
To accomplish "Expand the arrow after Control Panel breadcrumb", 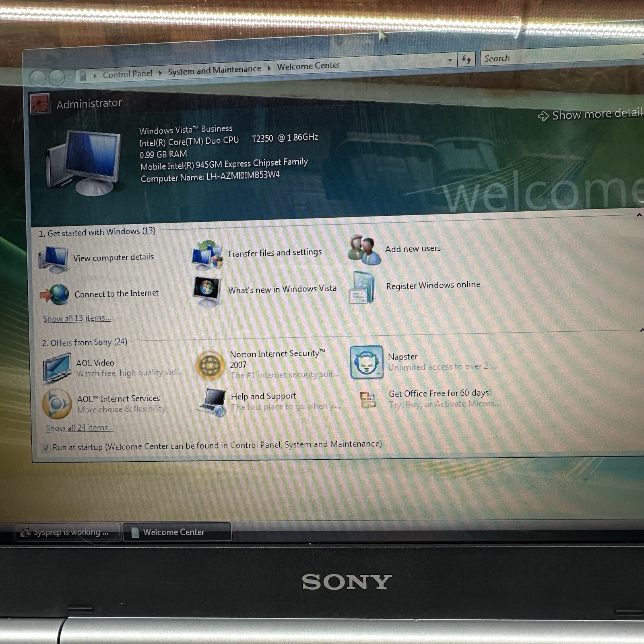I will pos(160,72).
